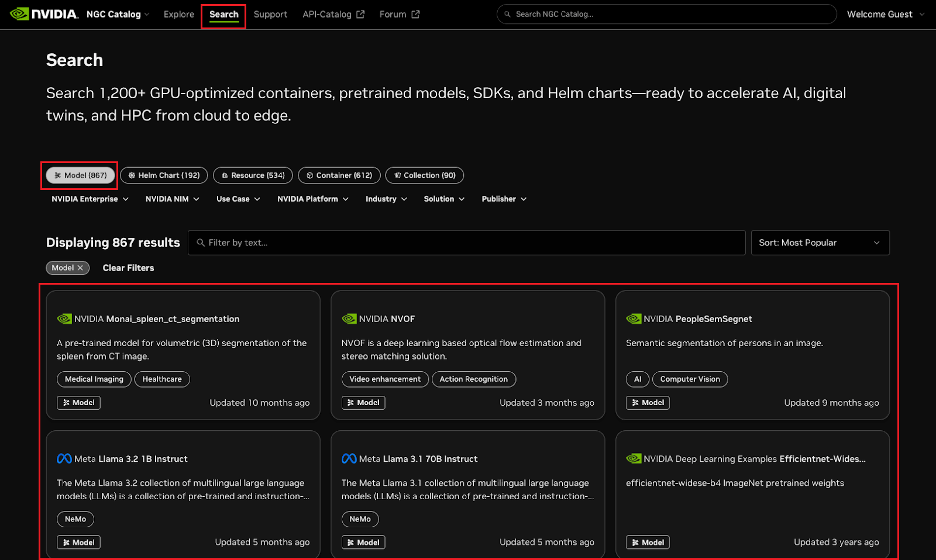
Task: Click the 'Displaying 867 results' heading
Action: coord(113,243)
